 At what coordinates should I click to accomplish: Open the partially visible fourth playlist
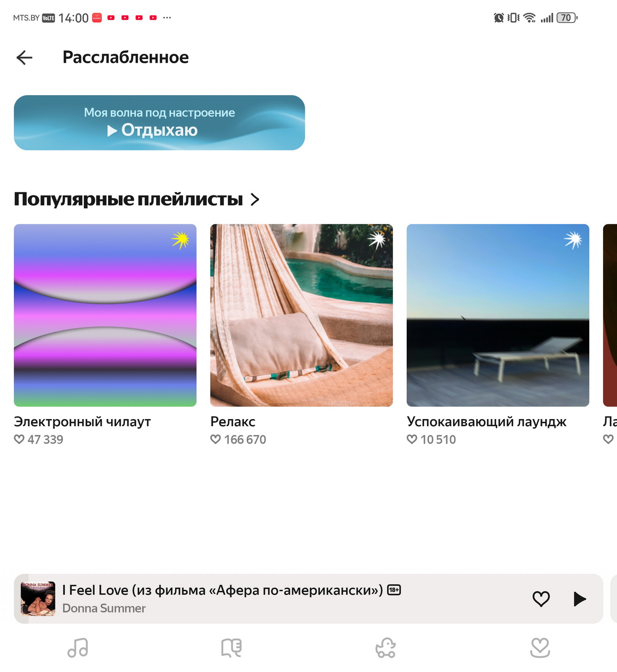pyautogui.click(x=610, y=315)
